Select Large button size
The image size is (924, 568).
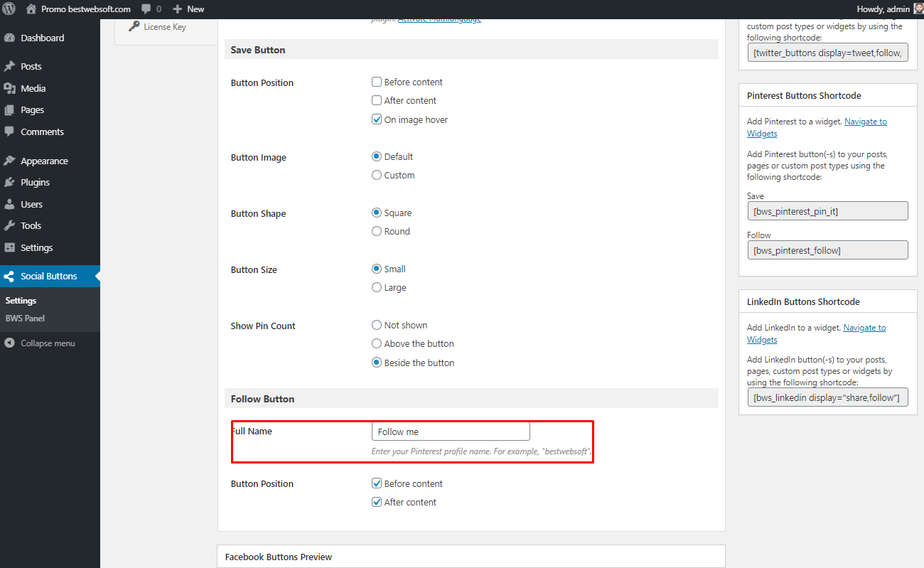click(x=377, y=287)
